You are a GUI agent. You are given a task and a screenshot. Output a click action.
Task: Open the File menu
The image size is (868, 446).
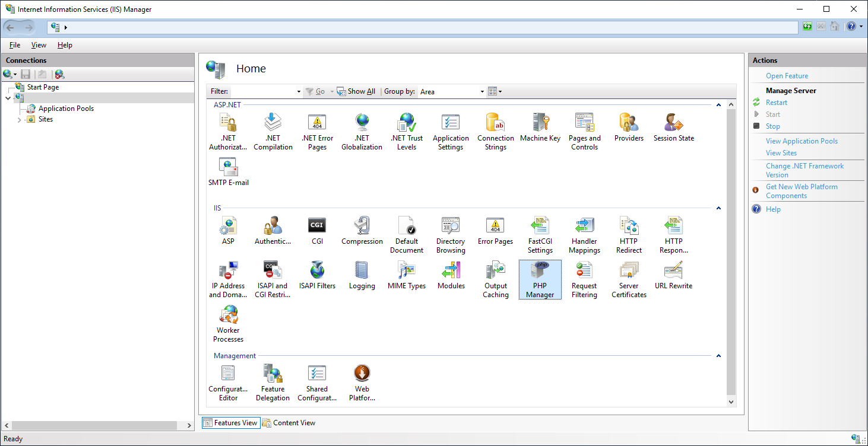15,45
